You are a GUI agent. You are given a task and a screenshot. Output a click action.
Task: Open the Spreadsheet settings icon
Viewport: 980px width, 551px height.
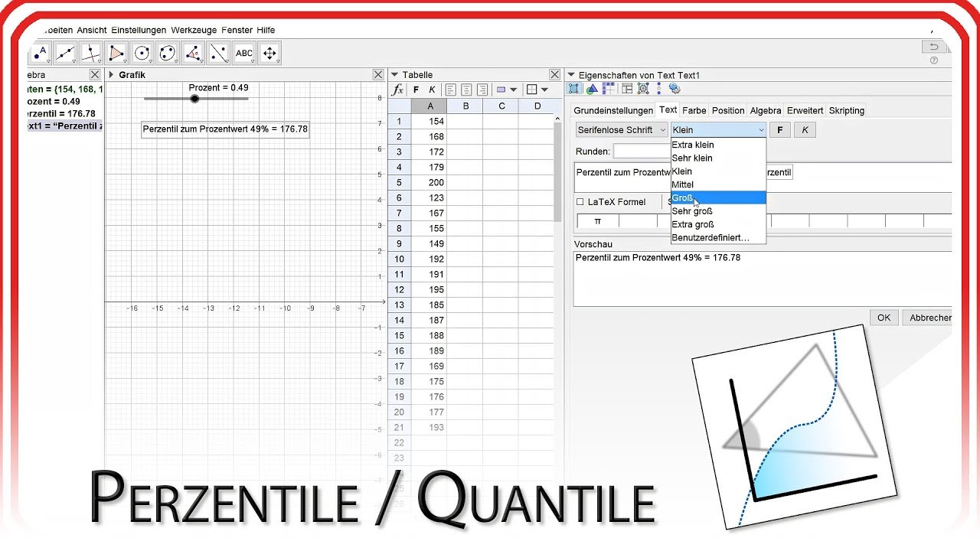609,89
